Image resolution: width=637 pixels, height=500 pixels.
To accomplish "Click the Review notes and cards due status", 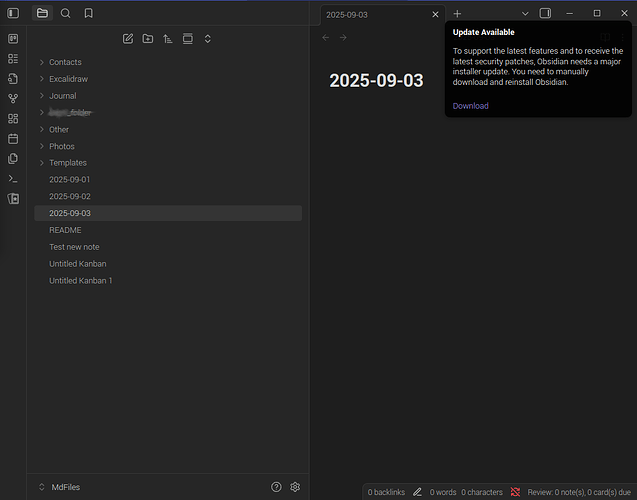I will coord(579,492).
